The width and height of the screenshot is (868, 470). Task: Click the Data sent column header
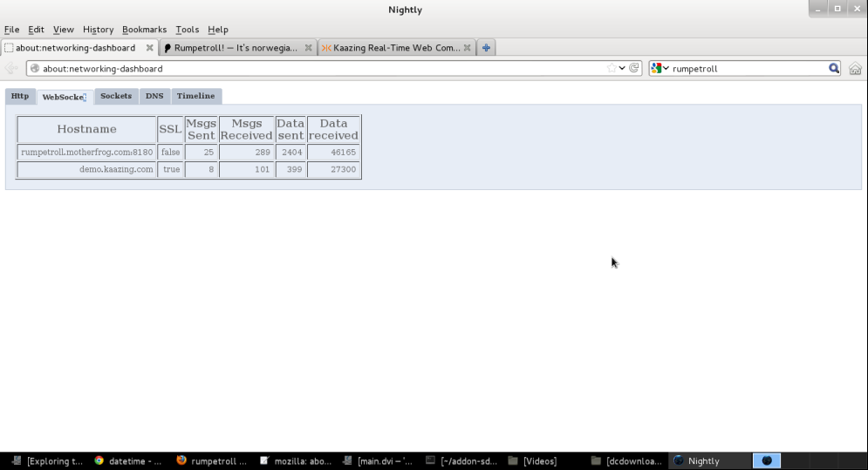coord(290,130)
